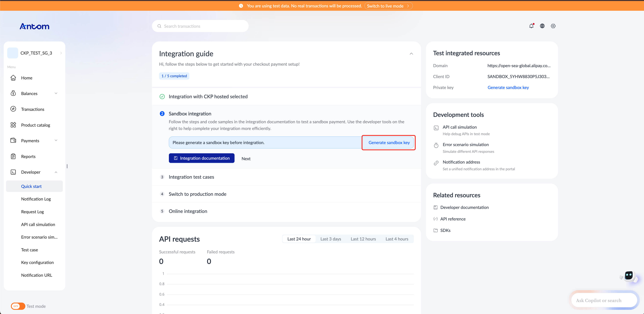Select the Last 24 hour tab
This screenshot has width=644, height=314.
[x=299, y=239]
